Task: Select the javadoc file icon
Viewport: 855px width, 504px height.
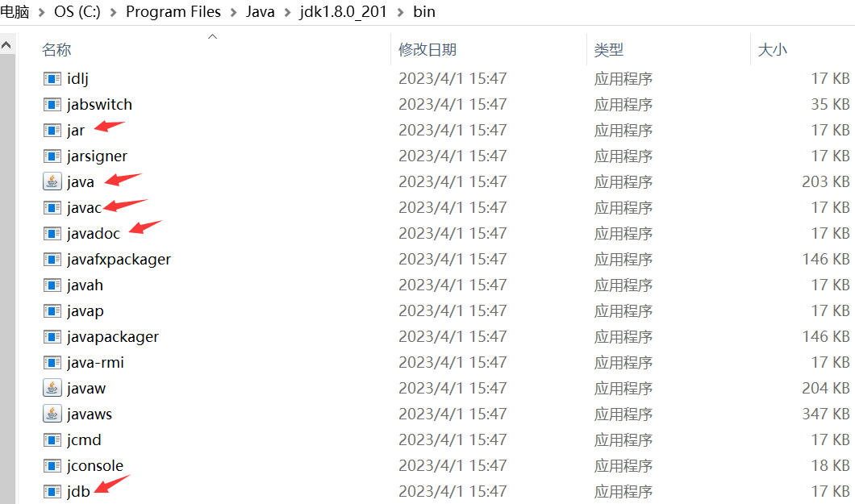Action: (52, 233)
